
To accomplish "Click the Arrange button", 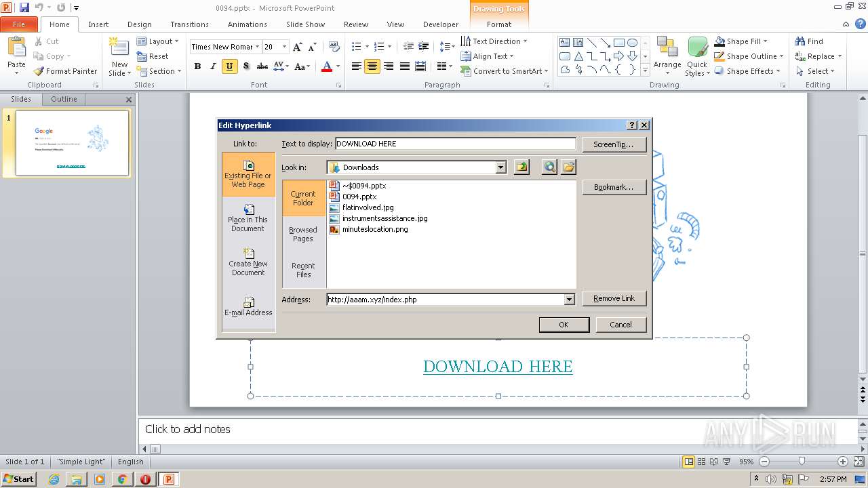I will click(667, 56).
